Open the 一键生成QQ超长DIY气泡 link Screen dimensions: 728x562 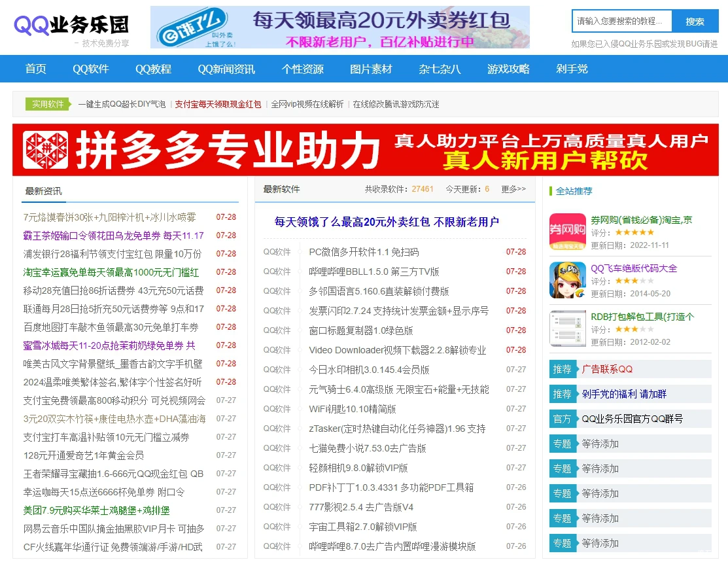[x=120, y=103]
